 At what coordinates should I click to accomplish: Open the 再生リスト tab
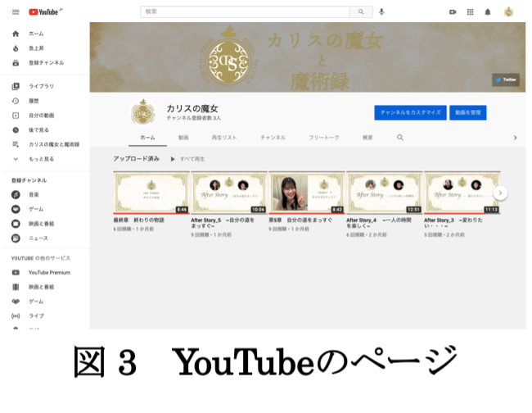pos(223,138)
